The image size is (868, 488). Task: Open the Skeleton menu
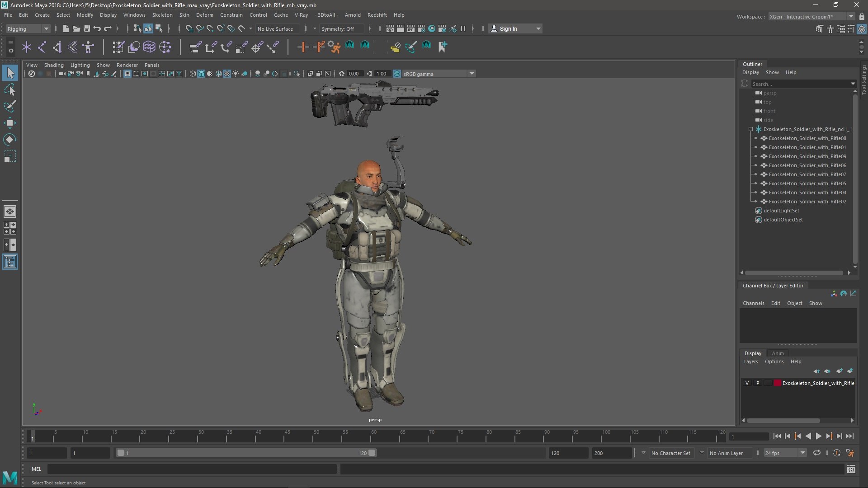162,15
